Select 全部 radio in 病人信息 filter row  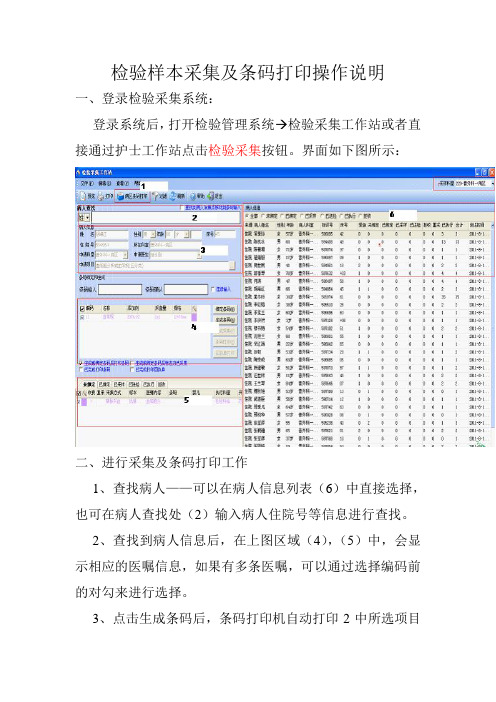click(247, 216)
